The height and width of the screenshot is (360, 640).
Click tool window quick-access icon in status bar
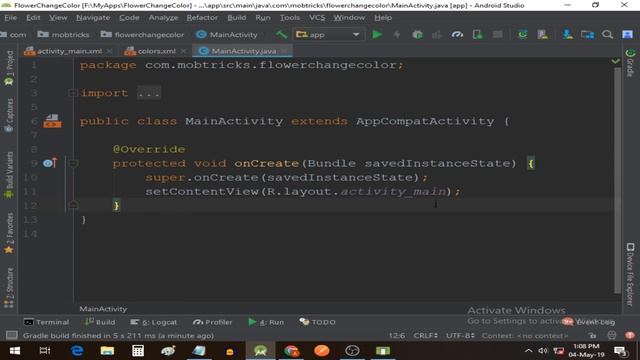pos(11,336)
